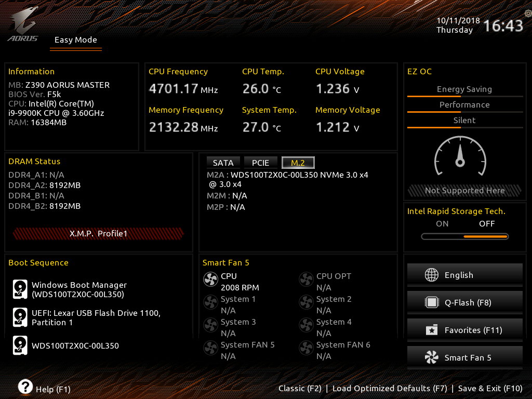Click the EZ OC speedometer gauge
Viewport: 532px width, 399px height.
click(x=460, y=156)
